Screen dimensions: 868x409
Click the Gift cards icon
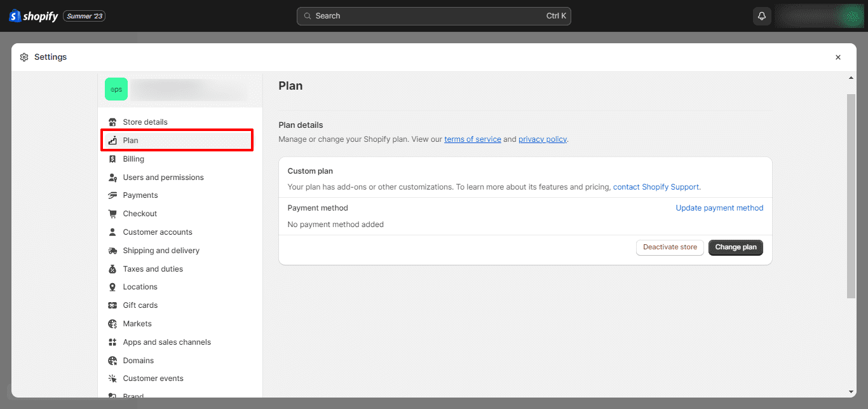112,305
